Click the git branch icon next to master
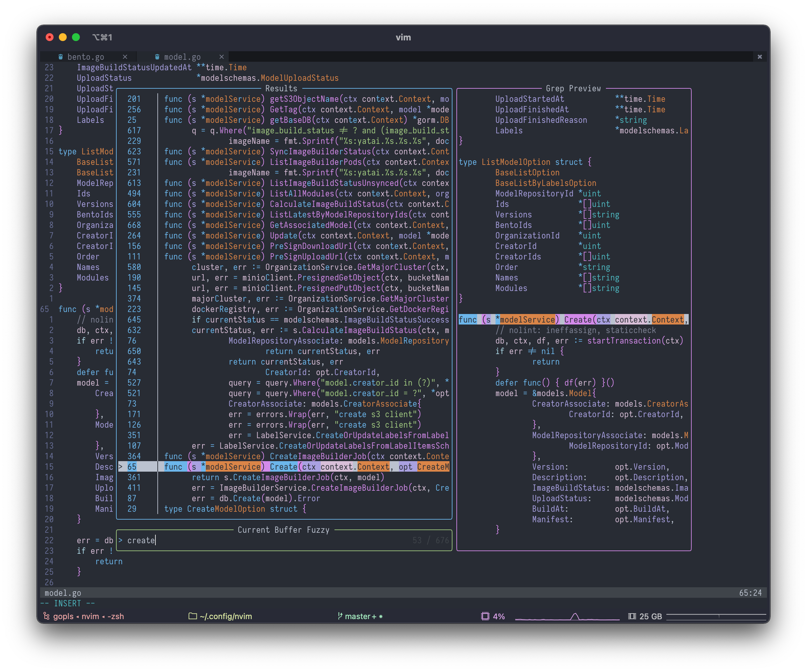 point(340,616)
